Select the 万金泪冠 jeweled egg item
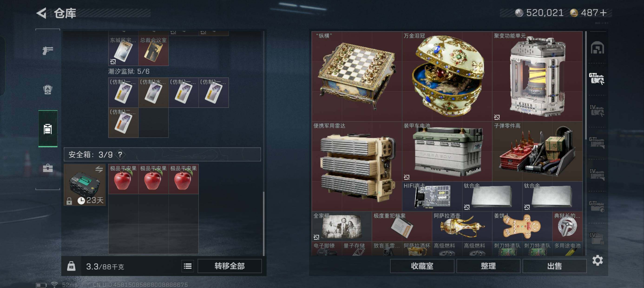 447,76
